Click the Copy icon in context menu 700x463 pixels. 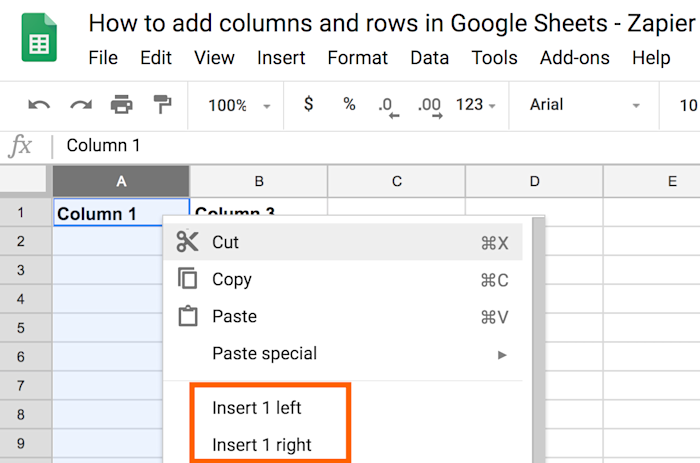pos(187,279)
